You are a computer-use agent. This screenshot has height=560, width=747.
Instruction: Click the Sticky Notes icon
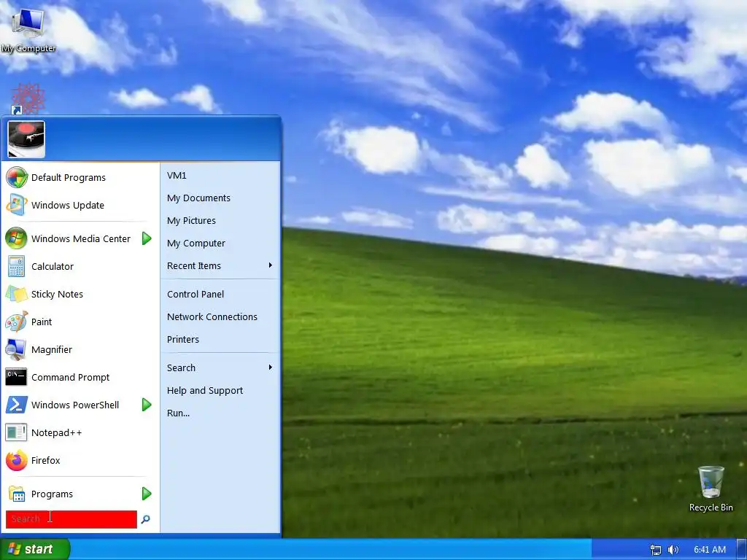tap(17, 294)
